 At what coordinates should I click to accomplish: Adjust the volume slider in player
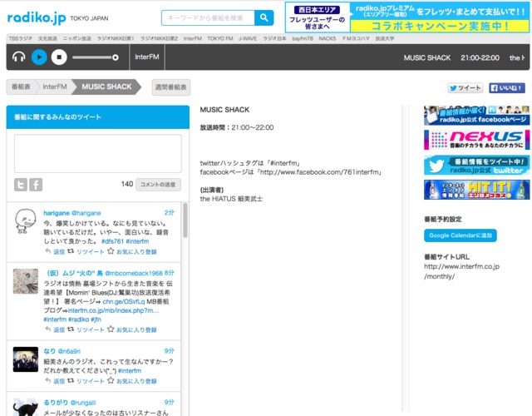click(x=94, y=57)
